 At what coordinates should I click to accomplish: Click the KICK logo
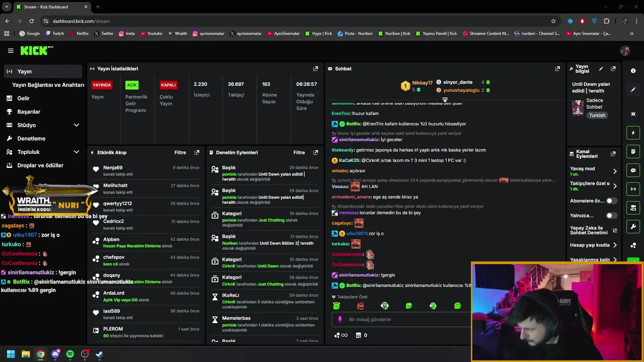(36, 50)
